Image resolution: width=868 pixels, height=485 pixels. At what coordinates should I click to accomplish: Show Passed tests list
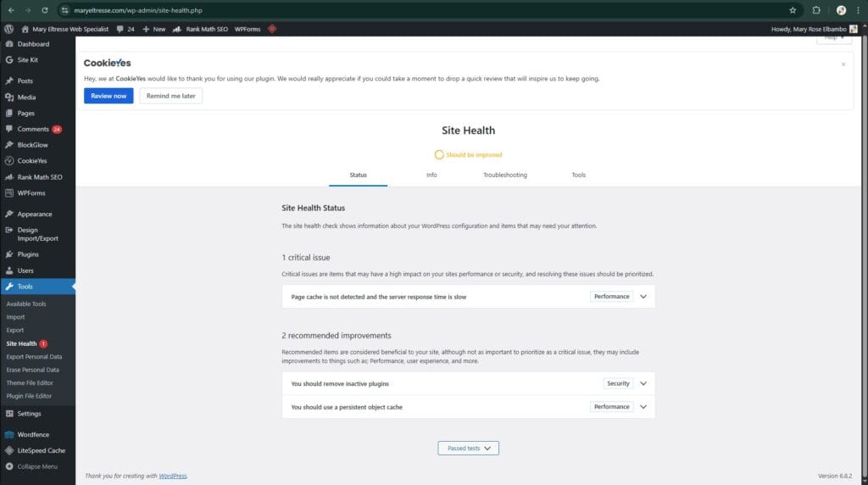tap(468, 448)
